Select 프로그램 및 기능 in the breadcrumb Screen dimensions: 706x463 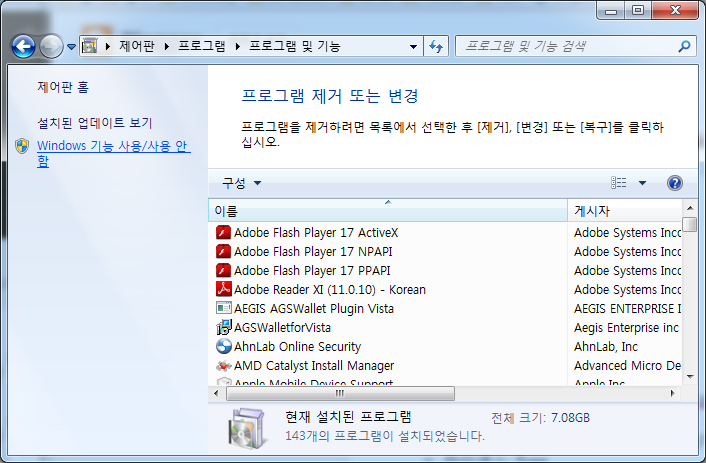coord(295,46)
